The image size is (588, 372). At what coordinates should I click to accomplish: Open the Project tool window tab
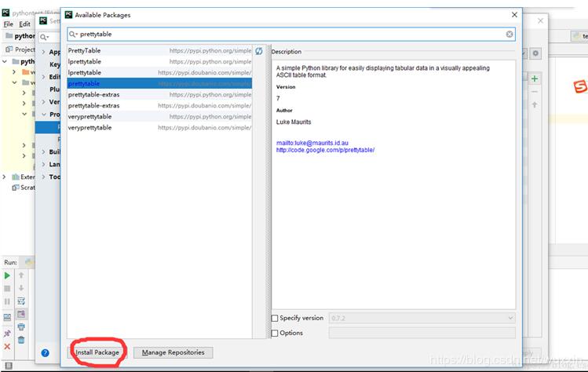[20, 49]
